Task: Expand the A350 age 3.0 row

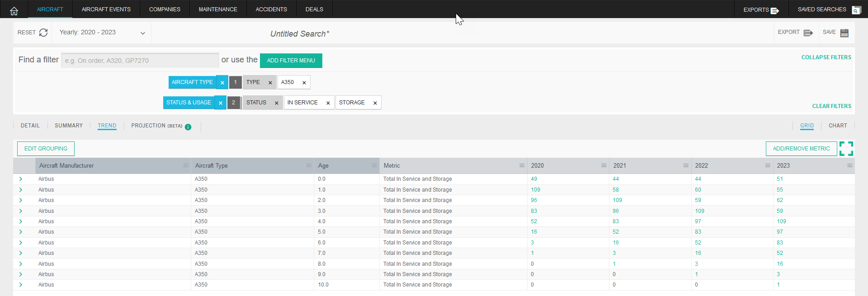Action: pyautogui.click(x=21, y=211)
